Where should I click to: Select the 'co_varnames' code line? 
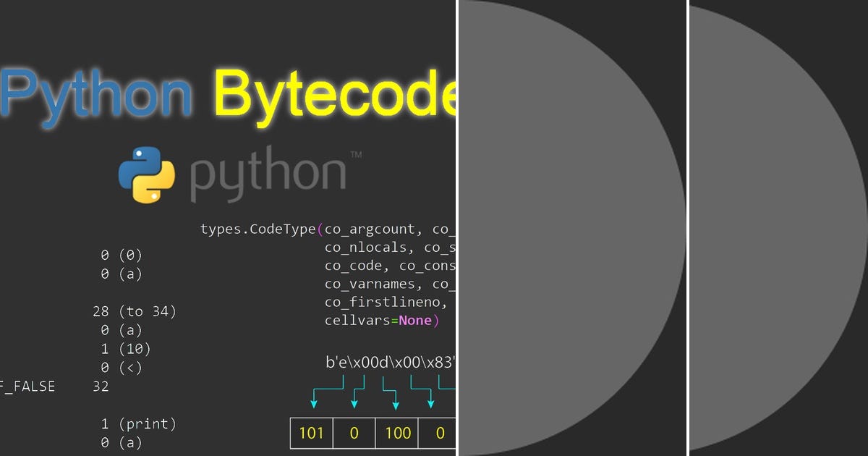[390, 284]
